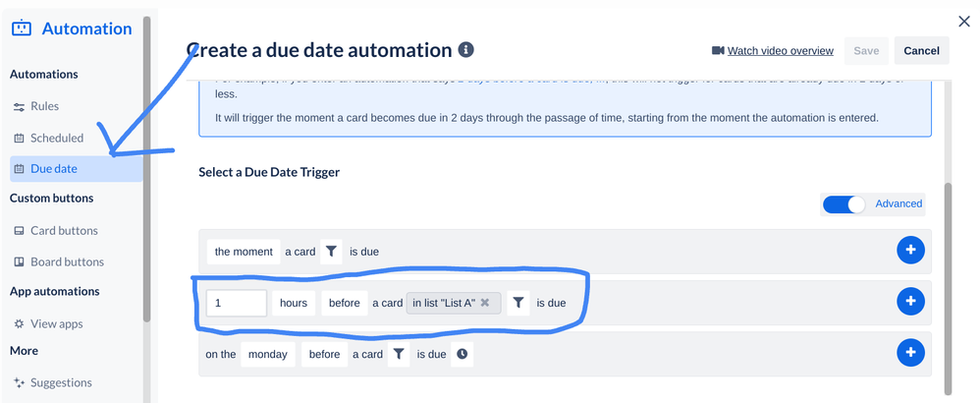Toggle the Advanced switch off

click(844, 204)
